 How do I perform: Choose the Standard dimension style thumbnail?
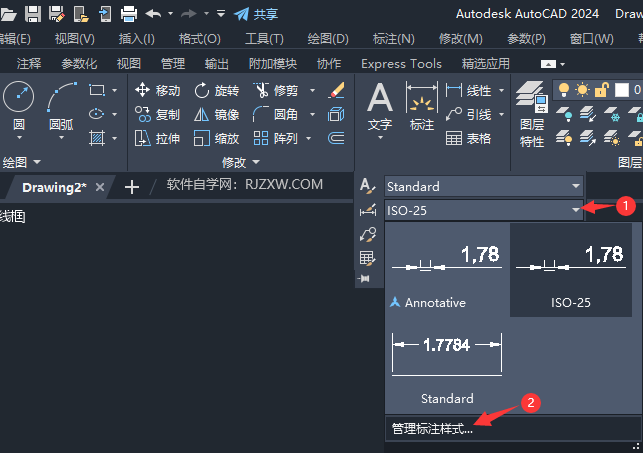click(x=447, y=366)
